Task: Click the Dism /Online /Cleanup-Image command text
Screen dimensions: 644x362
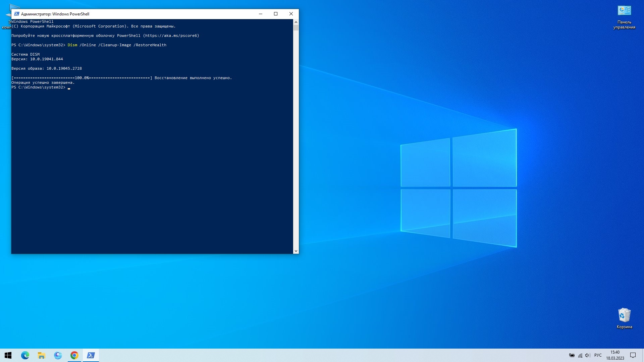Action: [117, 45]
